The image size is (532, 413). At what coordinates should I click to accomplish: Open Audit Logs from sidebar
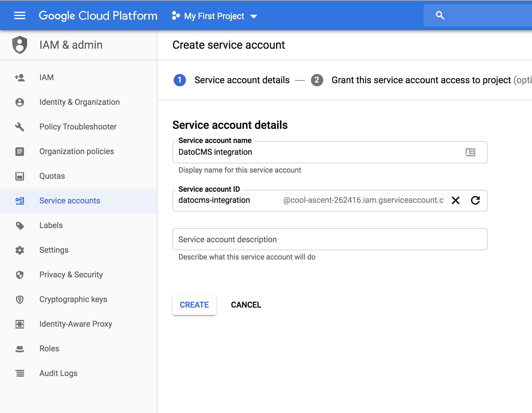click(58, 373)
